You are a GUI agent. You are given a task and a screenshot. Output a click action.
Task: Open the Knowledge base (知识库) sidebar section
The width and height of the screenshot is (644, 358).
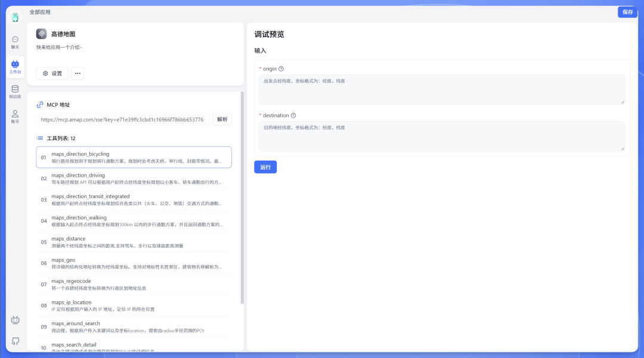(15, 92)
